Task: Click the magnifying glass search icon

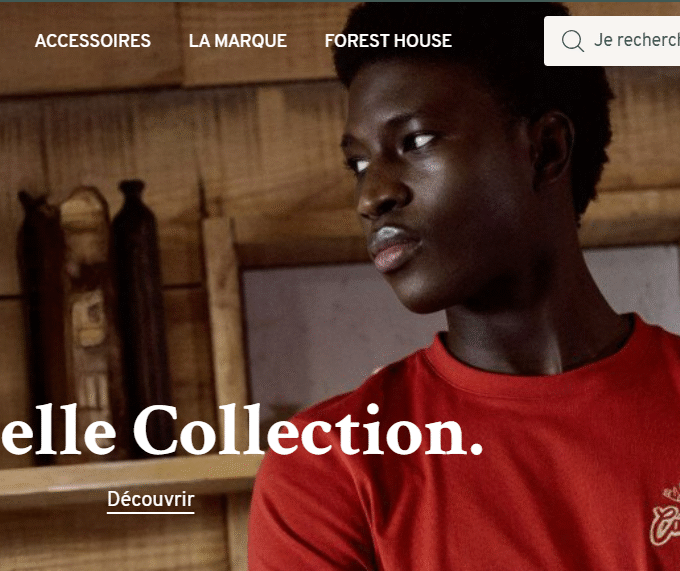Action: pos(572,41)
